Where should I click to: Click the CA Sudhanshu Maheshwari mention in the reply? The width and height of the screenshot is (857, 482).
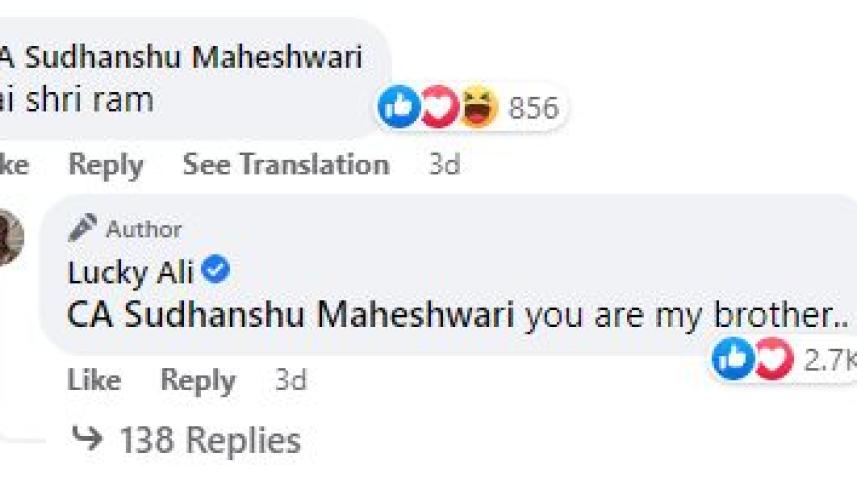tap(290, 315)
